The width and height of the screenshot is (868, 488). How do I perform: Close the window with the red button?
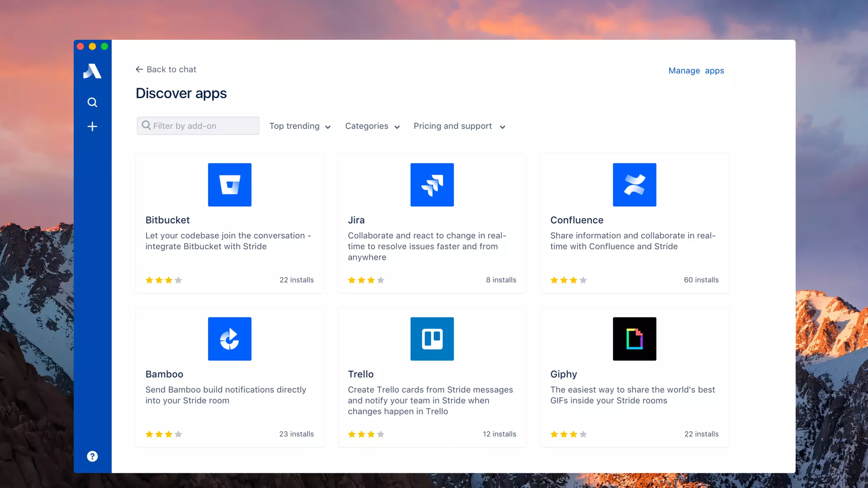tap(81, 46)
